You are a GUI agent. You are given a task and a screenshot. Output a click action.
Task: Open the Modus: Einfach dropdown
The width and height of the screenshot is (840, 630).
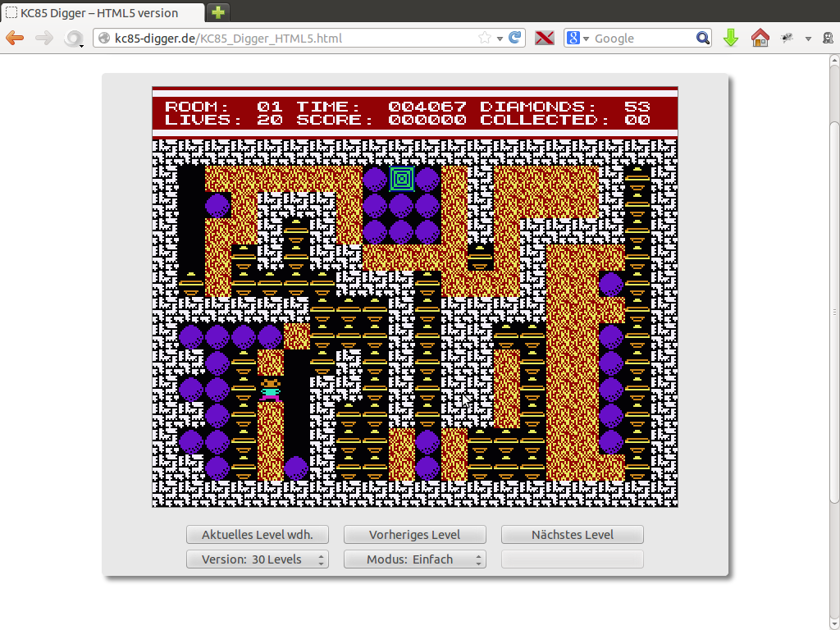(414, 559)
